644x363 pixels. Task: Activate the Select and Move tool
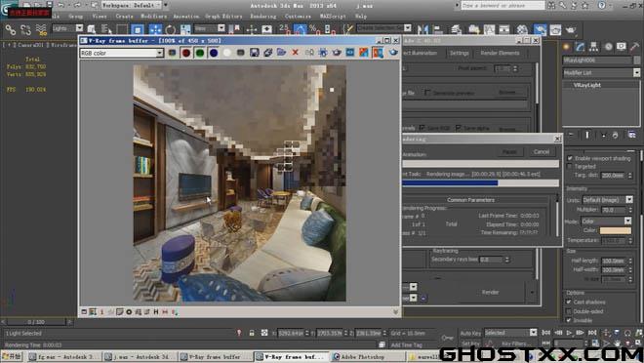point(155,29)
